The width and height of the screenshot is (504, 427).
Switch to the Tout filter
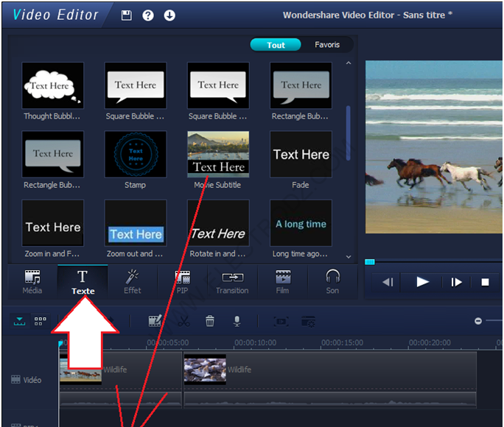click(276, 45)
